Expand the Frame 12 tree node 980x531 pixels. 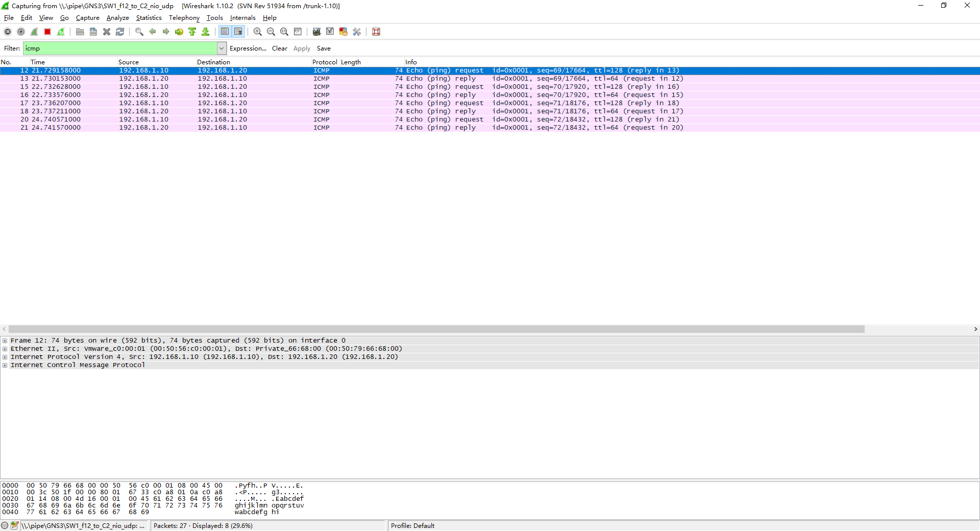[x=5, y=341]
